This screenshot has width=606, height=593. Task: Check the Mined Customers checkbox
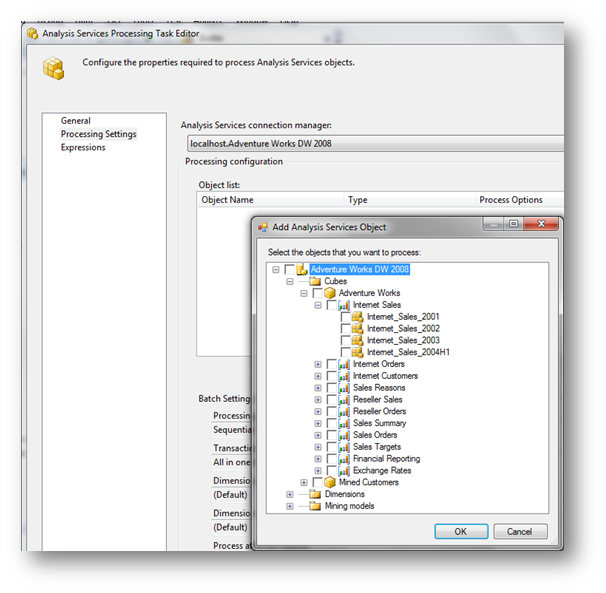click(x=318, y=482)
